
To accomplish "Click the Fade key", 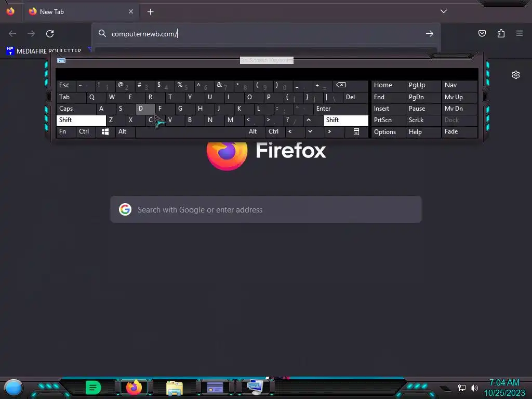I will 459,131.
